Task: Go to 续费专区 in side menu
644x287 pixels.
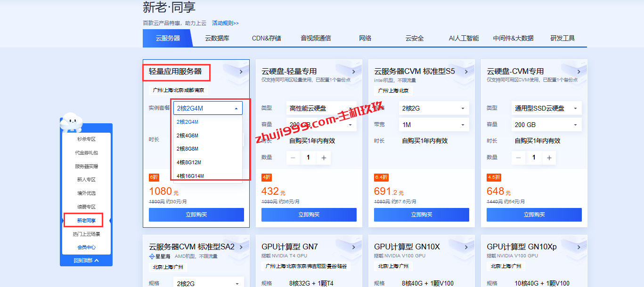Action: 86,207
